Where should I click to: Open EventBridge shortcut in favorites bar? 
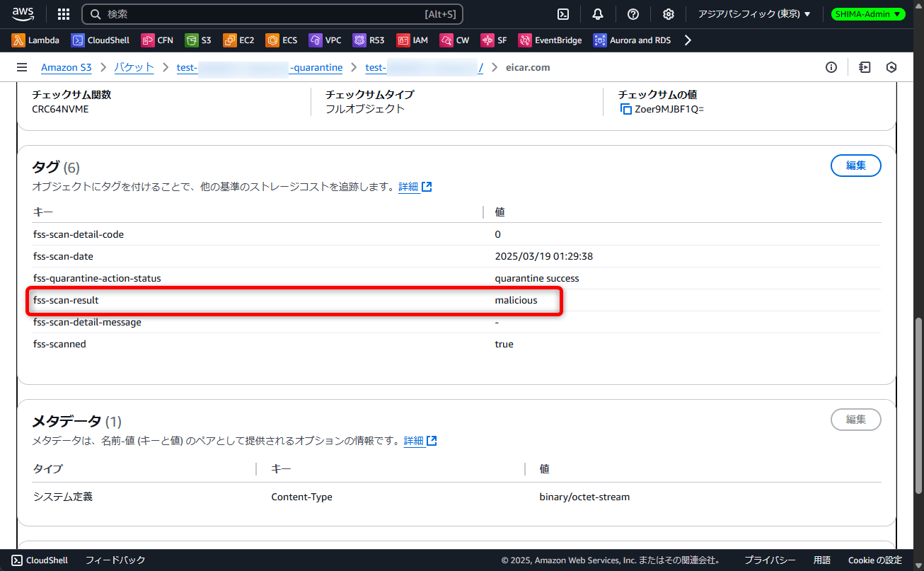(x=550, y=40)
